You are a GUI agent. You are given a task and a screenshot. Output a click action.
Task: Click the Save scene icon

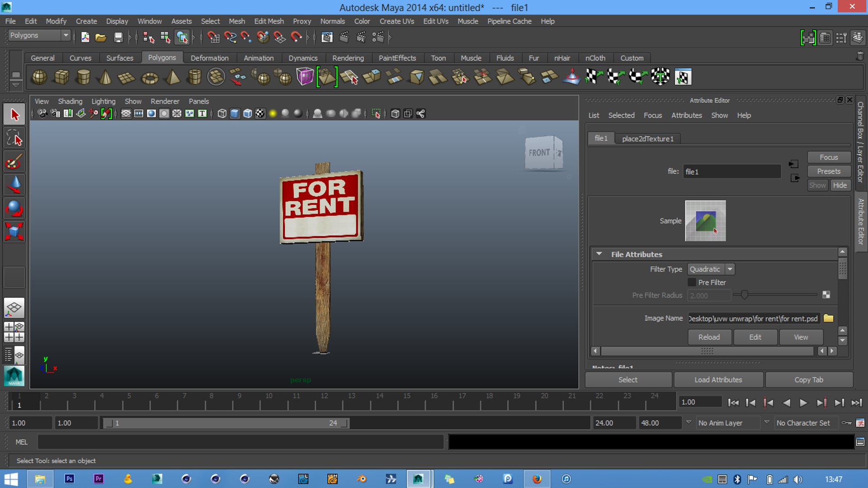[118, 37]
